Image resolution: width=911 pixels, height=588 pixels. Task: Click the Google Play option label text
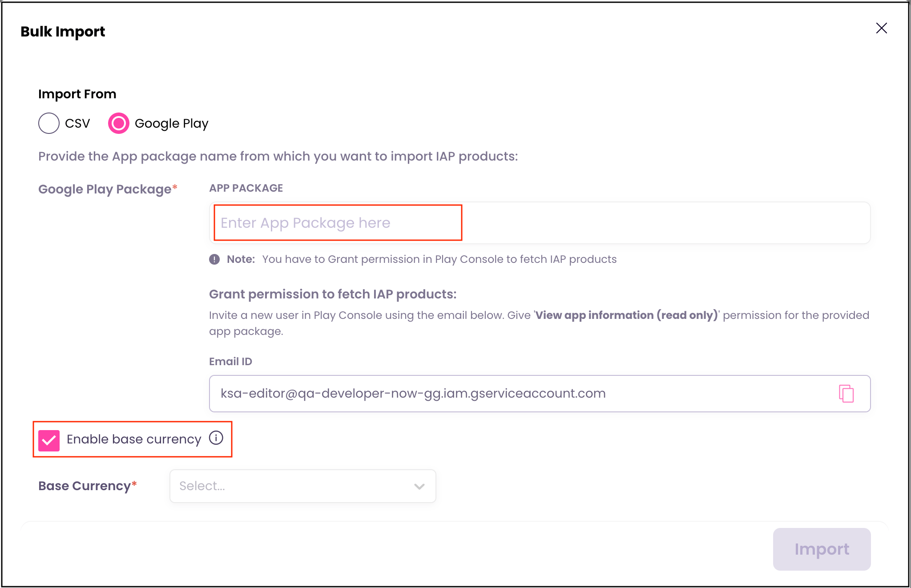point(171,124)
